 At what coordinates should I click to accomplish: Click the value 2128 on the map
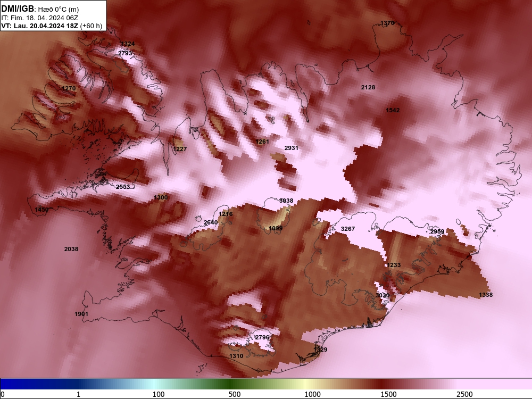click(368, 88)
